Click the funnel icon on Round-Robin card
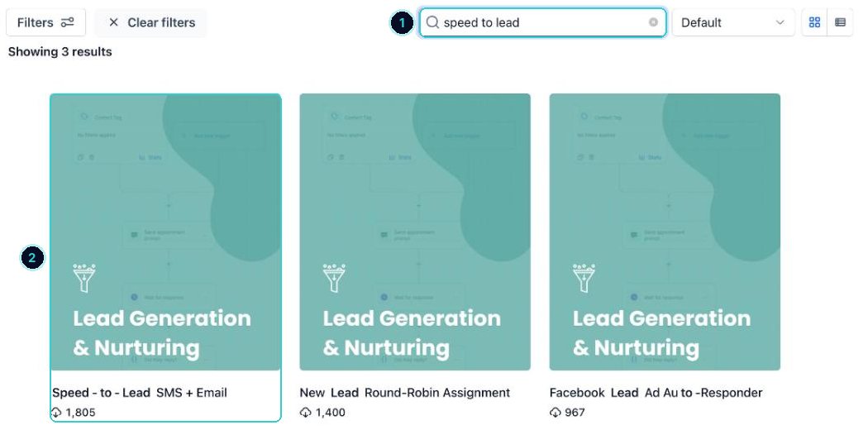 pyautogui.click(x=334, y=278)
